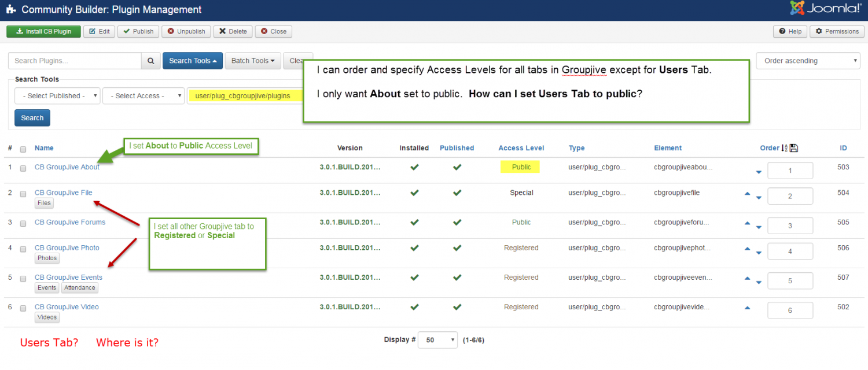Image resolution: width=868 pixels, height=370 pixels.
Task: Sort by Access Level column header
Action: tap(521, 148)
